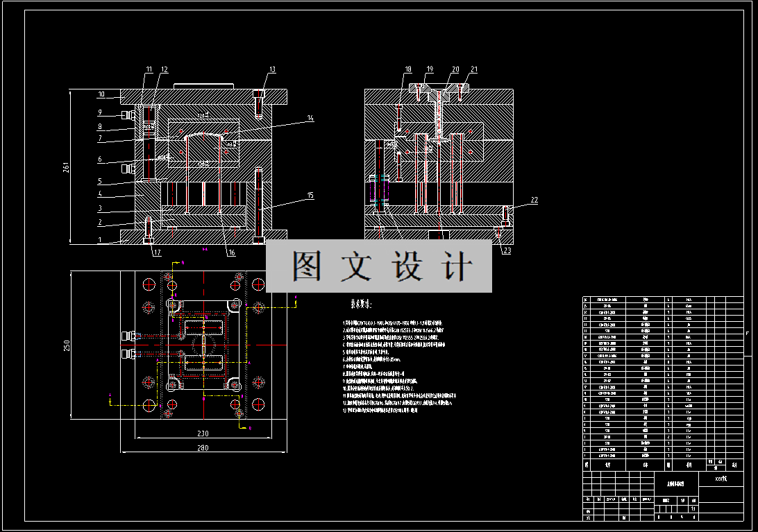Image resolution: width=758 pixels, height=532 pixels.
Task: Click the 230 horizontal width dimension
Action: pyautogui.click(x=203, y=434)
